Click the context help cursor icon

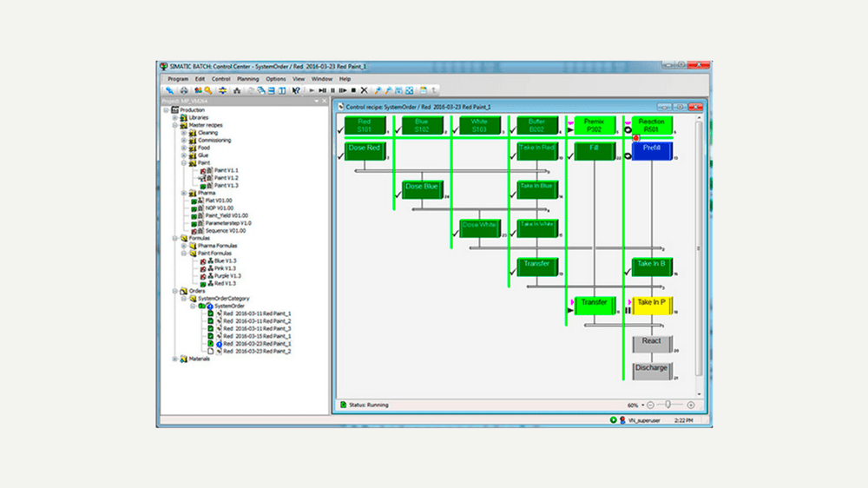(296, 90)
